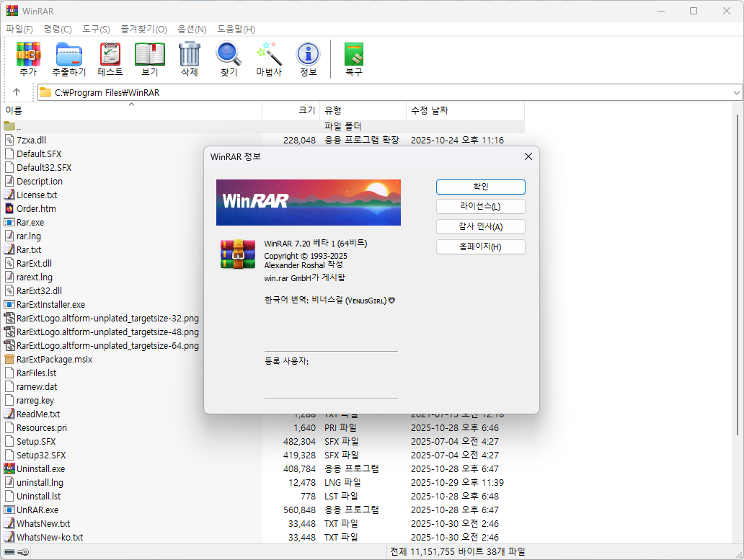Image resolution: width=744 pixels, height=560 pixels.
Task: Select the uninstall.lng file
Action: [40, 483]
